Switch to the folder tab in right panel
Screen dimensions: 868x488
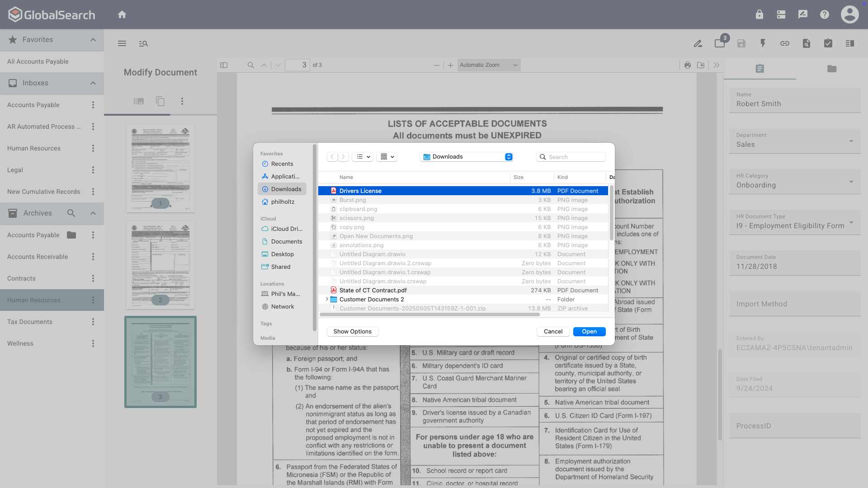click(x=831, y=69)
